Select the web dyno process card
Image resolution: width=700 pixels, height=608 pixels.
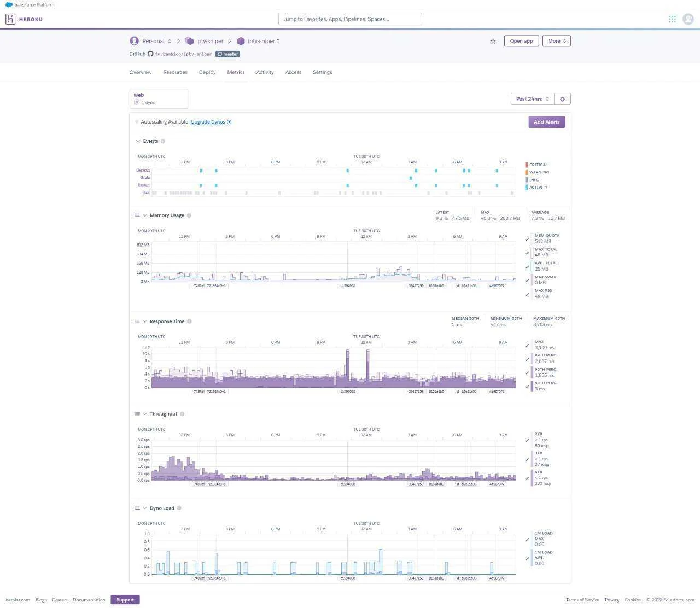(x=159, y=98)
